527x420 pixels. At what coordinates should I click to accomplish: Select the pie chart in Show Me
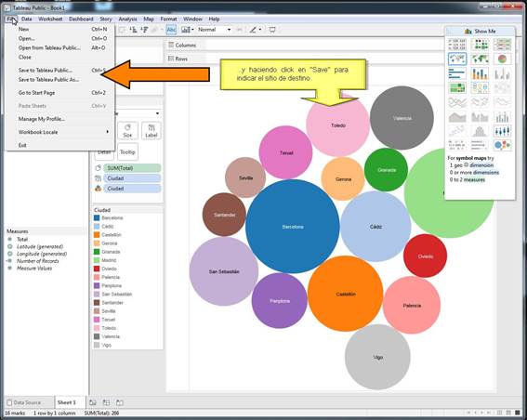click(502, 59)
